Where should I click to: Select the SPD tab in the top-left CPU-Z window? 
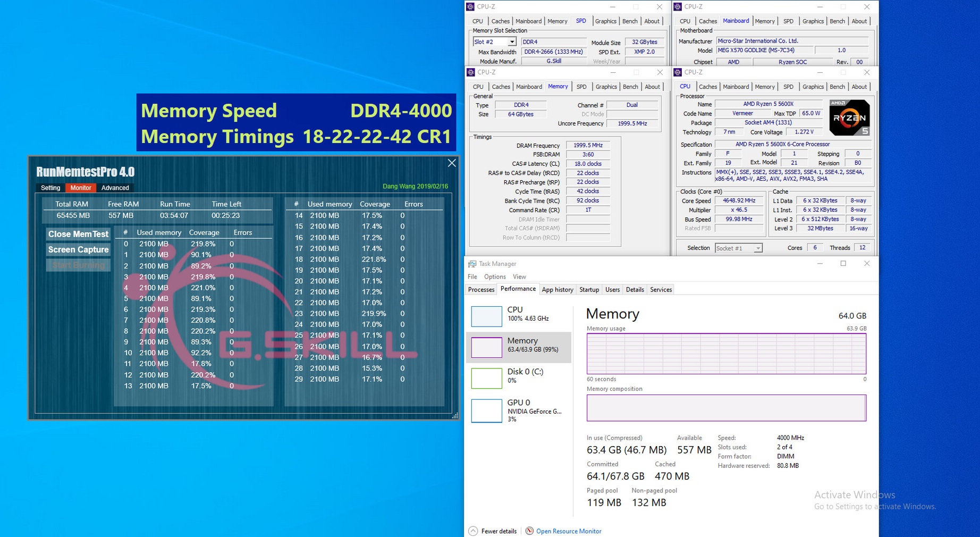pyautogui.click(x=581, y=21)
